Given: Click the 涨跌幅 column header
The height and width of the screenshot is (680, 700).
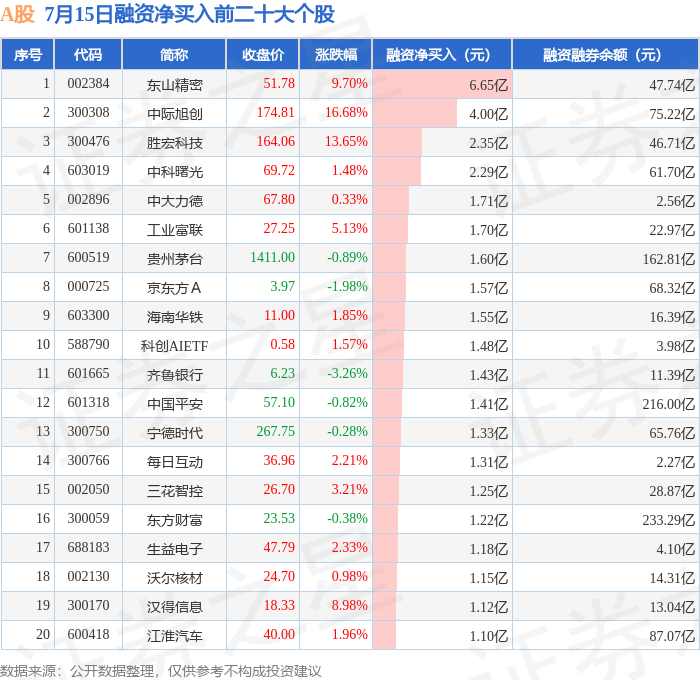Looking at the screenshot, I should click(336, 54).
